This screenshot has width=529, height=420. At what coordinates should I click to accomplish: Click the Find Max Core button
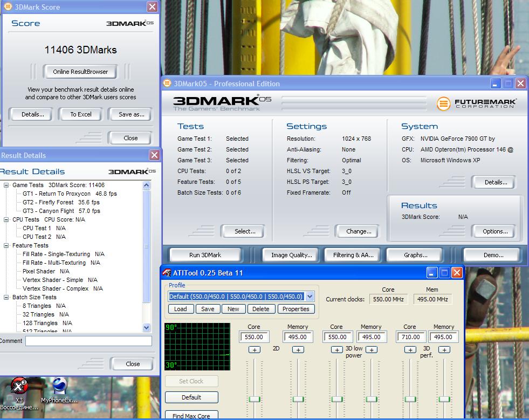coord(191,416)
